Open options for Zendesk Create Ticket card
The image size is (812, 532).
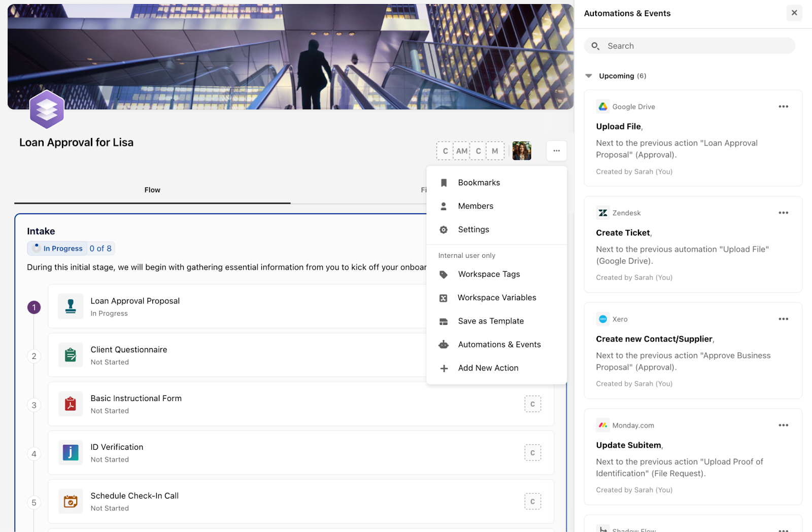click(x=784, y=213)
